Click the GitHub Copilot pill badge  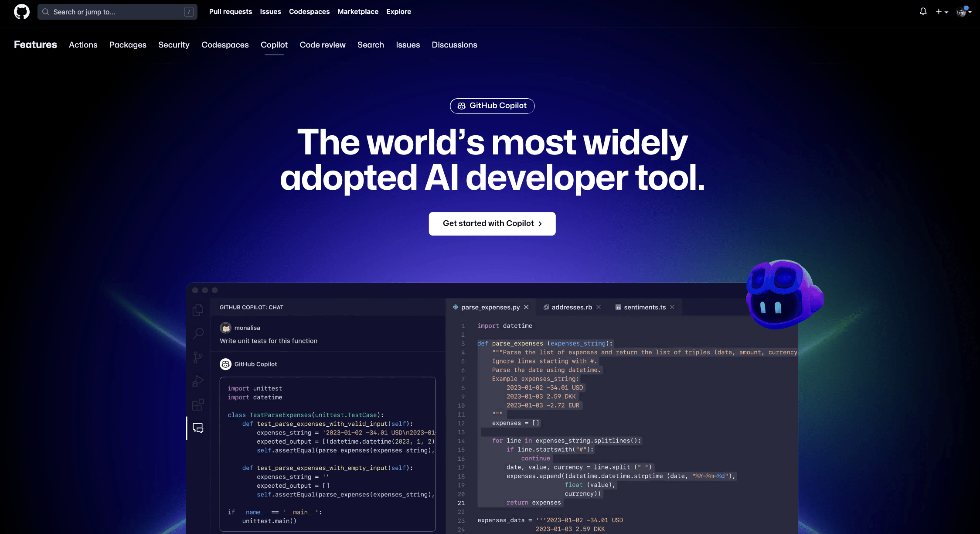[x=492, y=106]
